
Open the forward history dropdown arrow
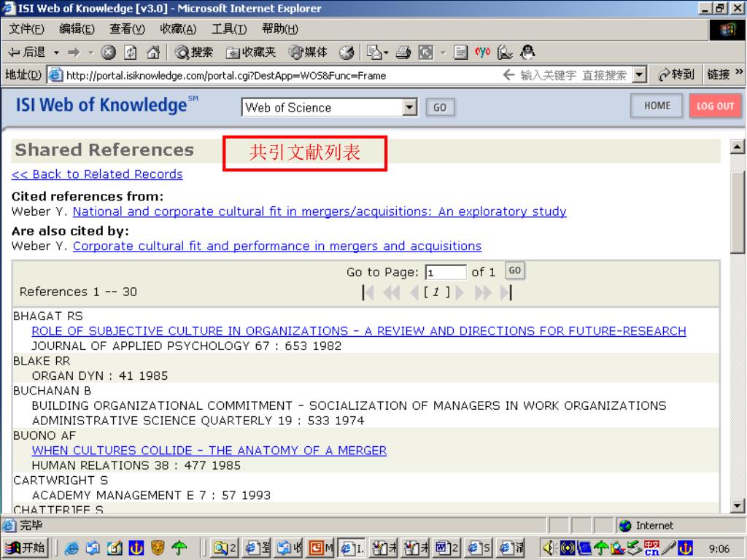click(x=91, y=52)
